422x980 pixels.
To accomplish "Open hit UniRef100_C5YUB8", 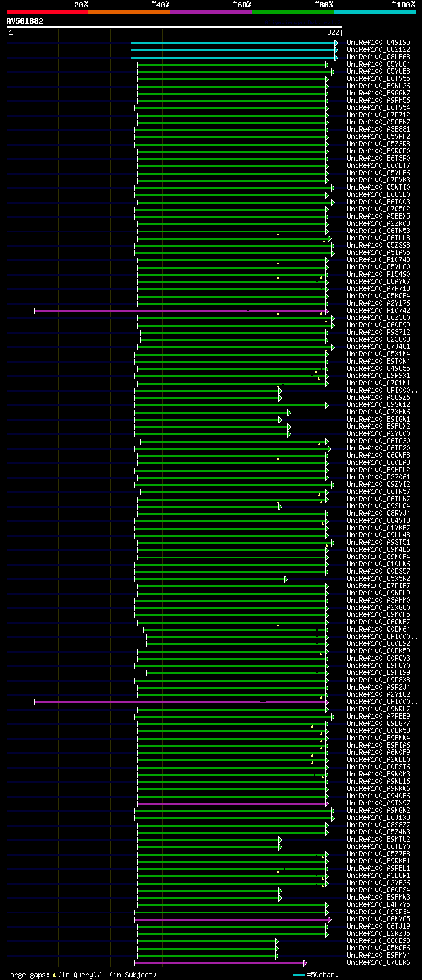I will pos(379,71).
